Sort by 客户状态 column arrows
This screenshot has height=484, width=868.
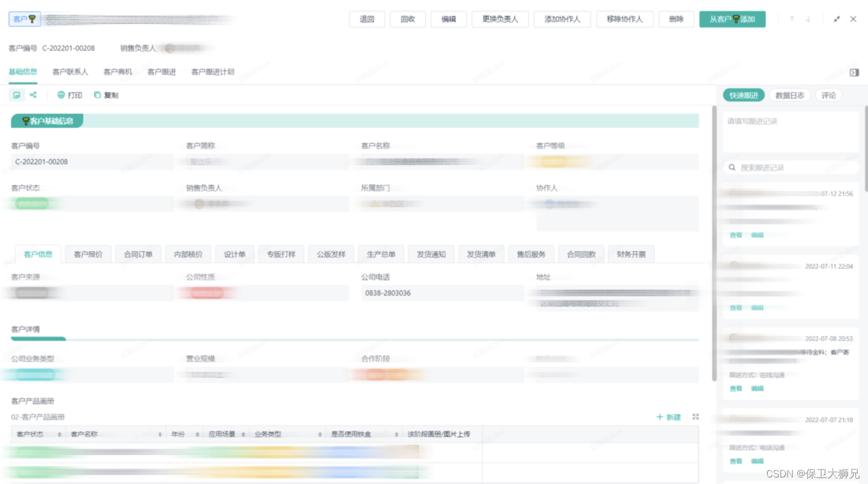coord(59,434)
